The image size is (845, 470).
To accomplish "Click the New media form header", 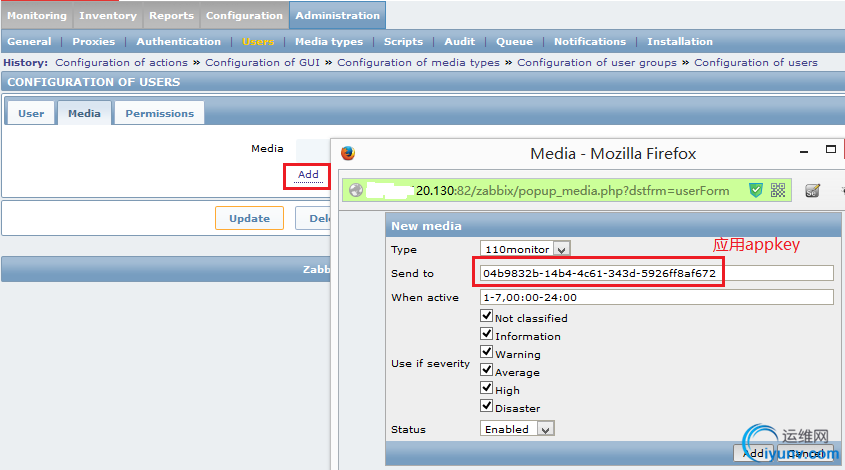I will coord(613,226).
